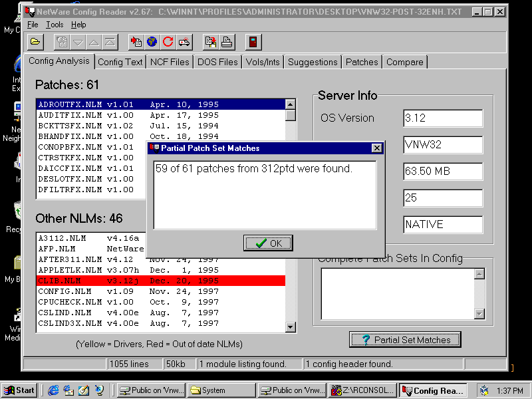The image size is (532, 399).
Task: Close the Partial Patch Set Matches dialog
Action: (376, 148)
